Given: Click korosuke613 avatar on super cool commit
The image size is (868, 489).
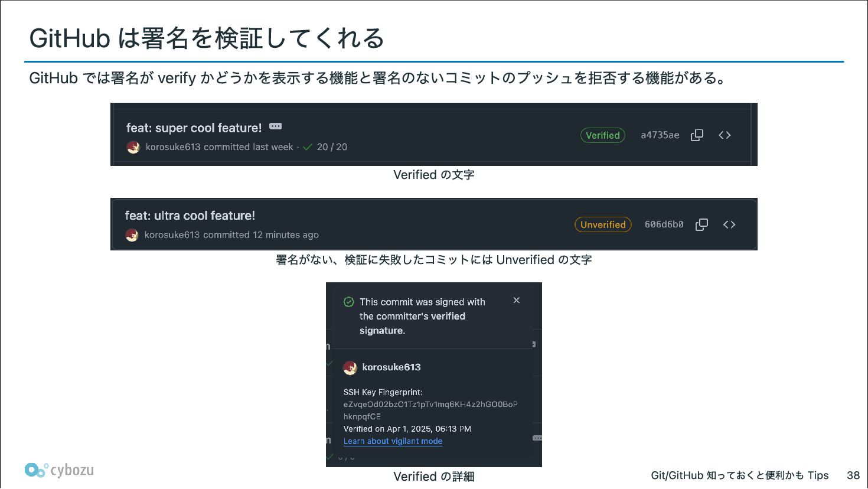Looking at the screenshot, I should pos(133,147).
